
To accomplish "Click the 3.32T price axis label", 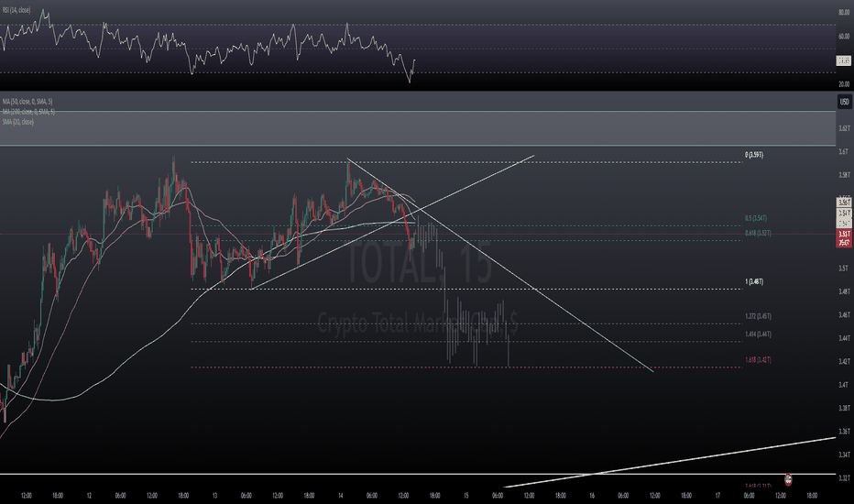I will (x=844, y=478).
